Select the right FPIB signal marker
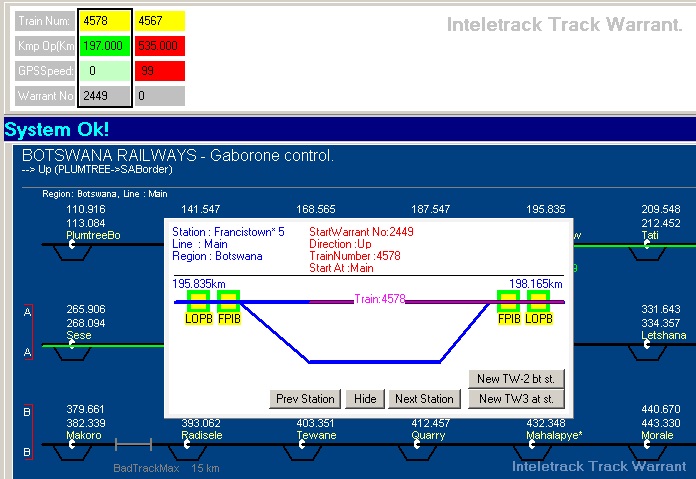 pyautogui.click(x=509, y=301)
